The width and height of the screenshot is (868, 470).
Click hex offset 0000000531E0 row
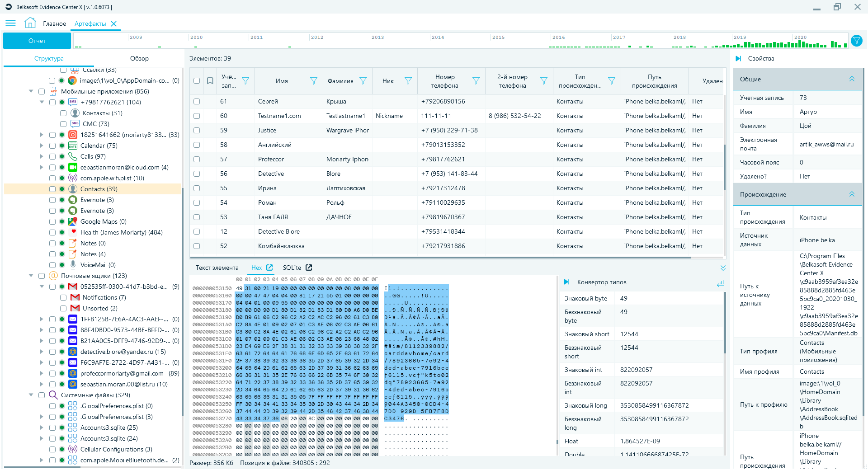[x=212, y=353]
